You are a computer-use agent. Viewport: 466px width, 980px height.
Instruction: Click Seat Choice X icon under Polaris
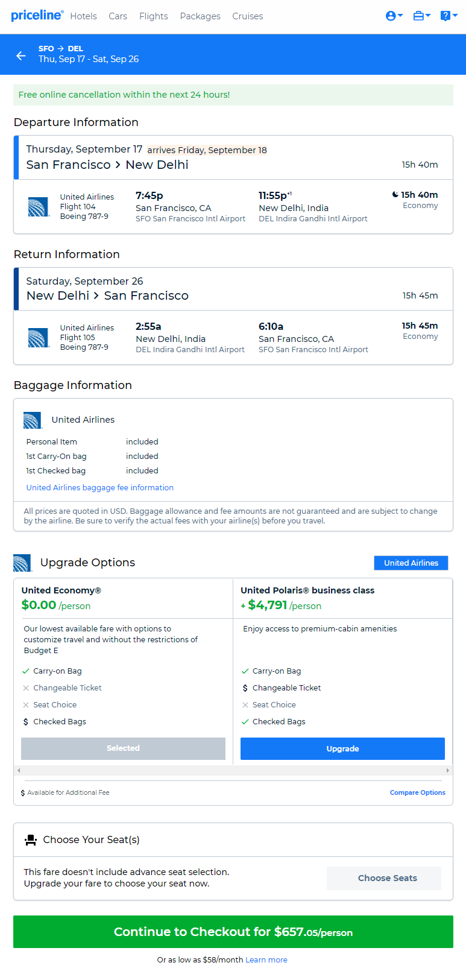245,704
